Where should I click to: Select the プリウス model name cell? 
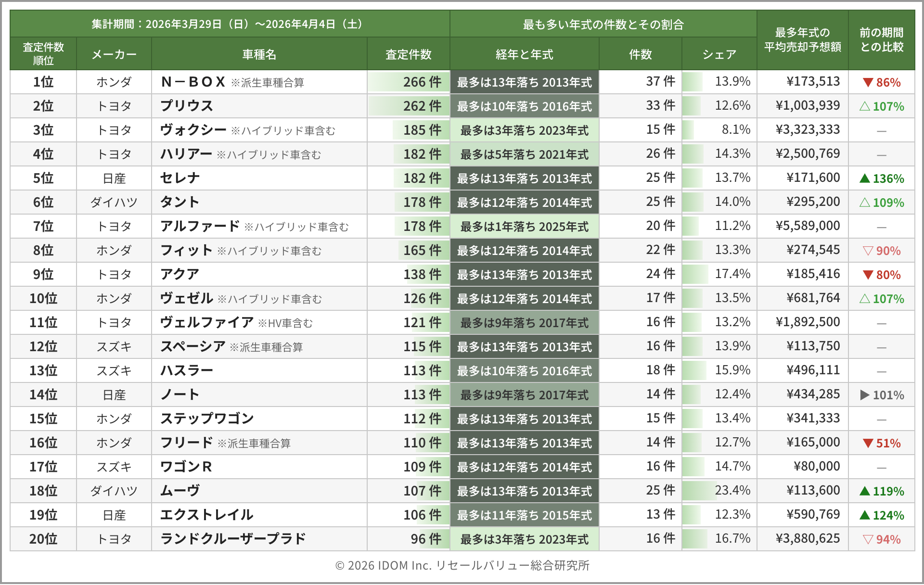[187, 106]
